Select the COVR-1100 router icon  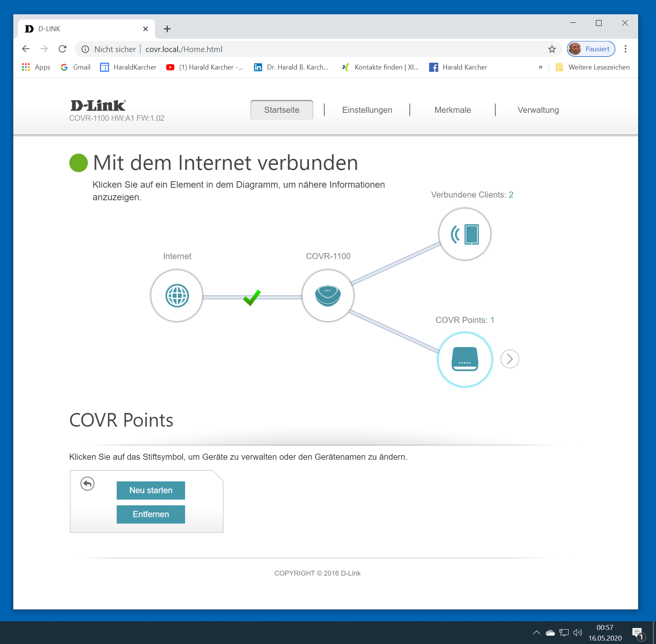(328, 296)
